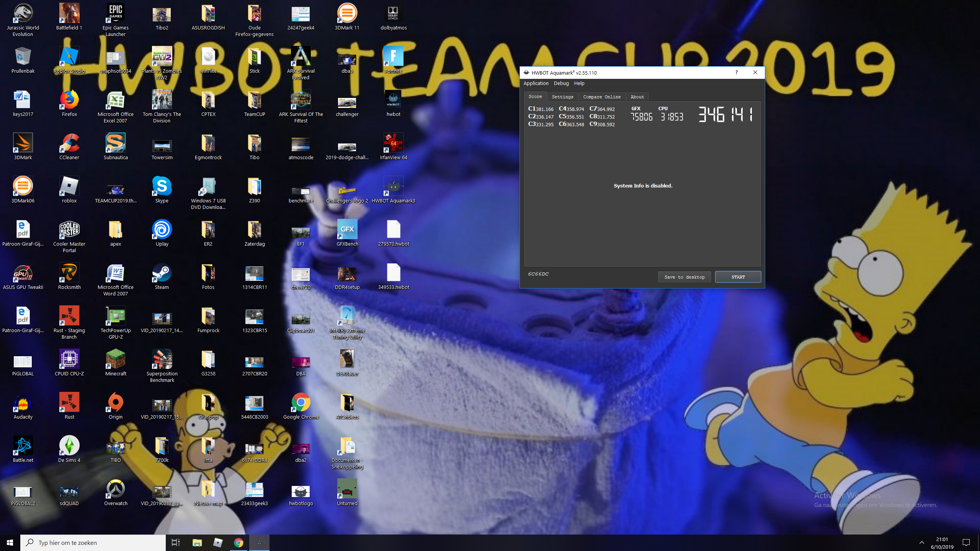Click the question mark help button in Aquamark3 title bar
This screenshot has width=980, height=551.
736,72
